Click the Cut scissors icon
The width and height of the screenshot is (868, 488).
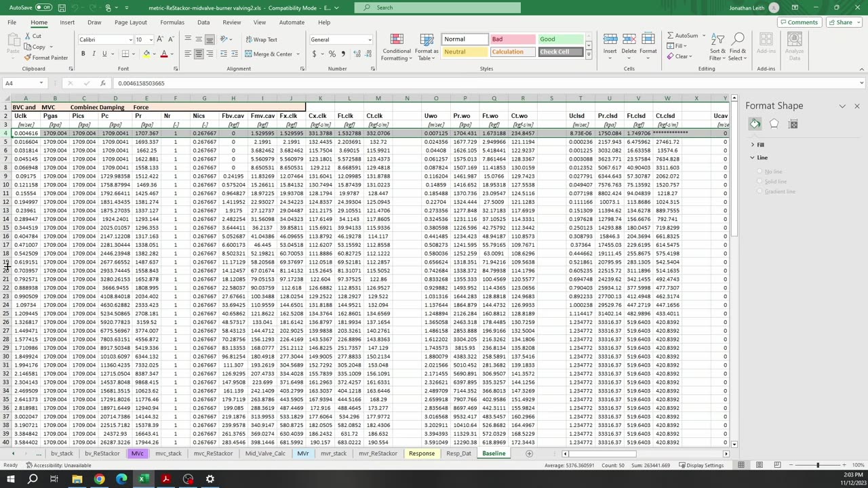[x=28, y=36]
